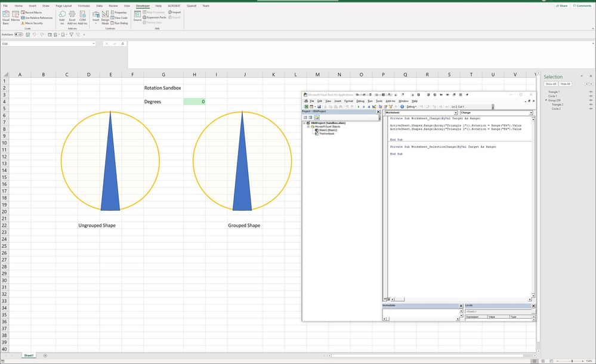
Task: Hide Triangle 1 via eye icon
Action: (x=591, y=92)
